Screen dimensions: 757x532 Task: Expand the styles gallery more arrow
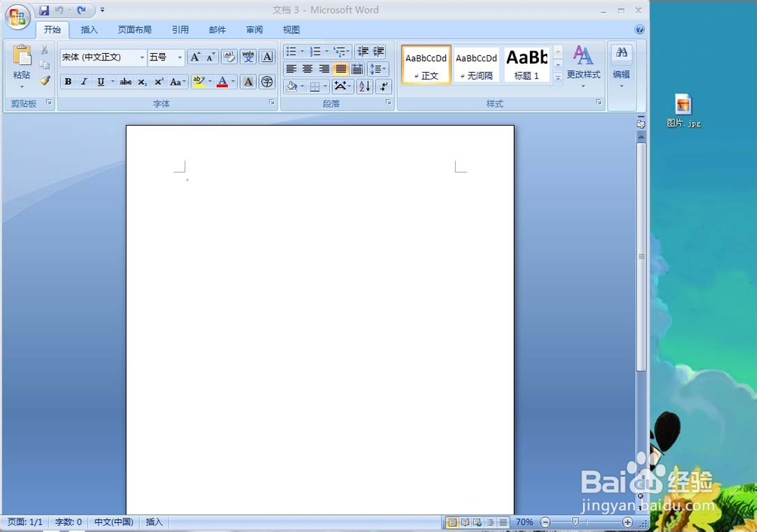coord(558,78)
